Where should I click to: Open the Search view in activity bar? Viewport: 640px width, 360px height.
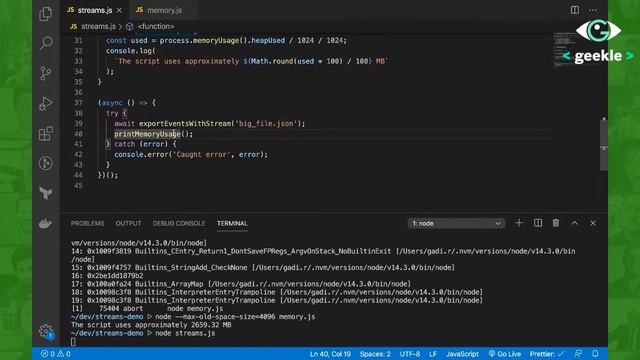pos(46,43)
